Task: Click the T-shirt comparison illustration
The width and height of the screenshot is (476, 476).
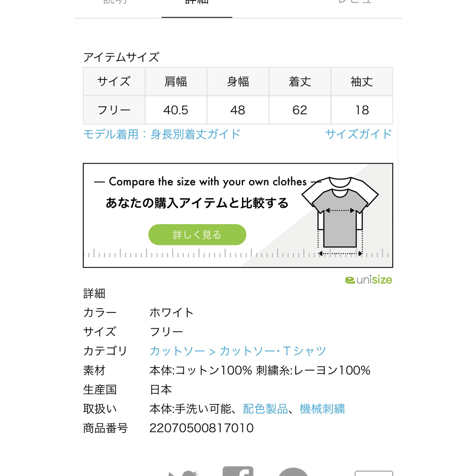Action: tap(340, 216)
